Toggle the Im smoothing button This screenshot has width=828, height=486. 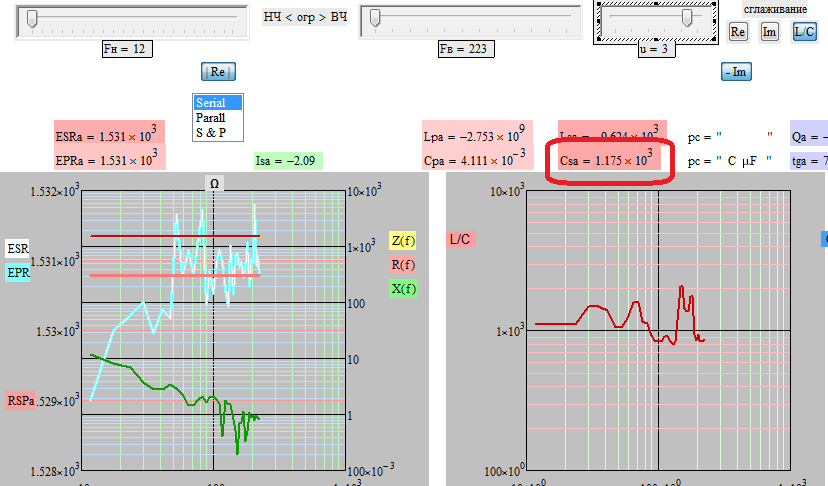point(769,32)
